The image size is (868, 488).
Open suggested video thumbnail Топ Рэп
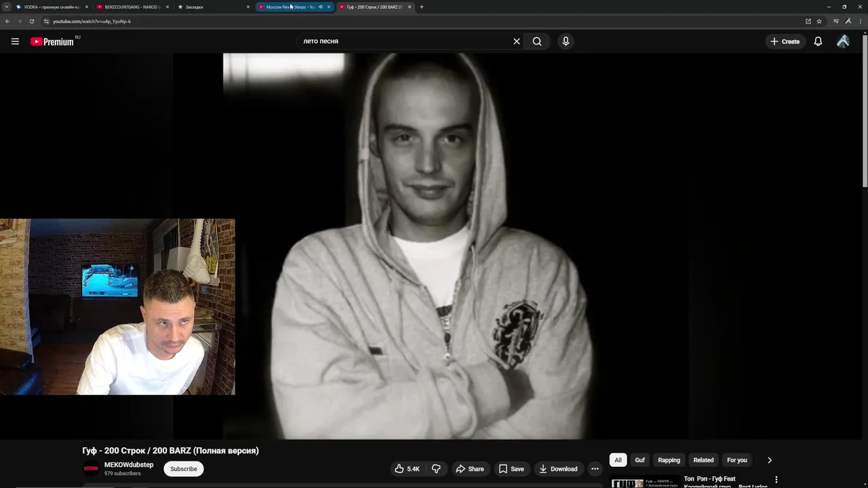tap(644, 483)
